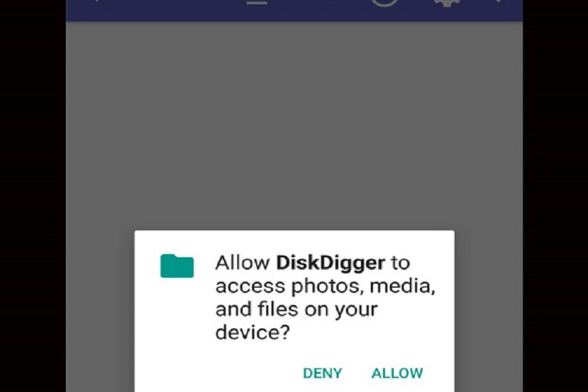Tap ALLOW to grant storage access
The height and width of the screenshot is (392, 588).
click(397, 374)
